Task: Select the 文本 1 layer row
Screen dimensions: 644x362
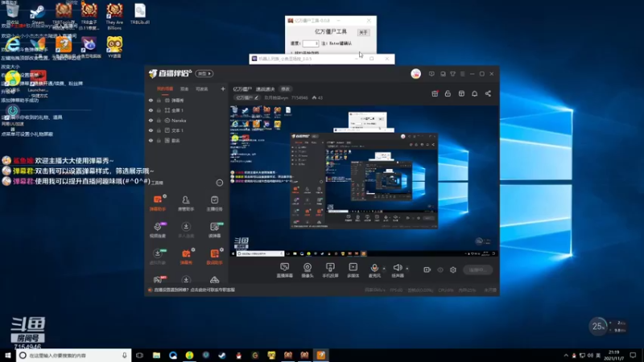Action: tap(187, 130)
